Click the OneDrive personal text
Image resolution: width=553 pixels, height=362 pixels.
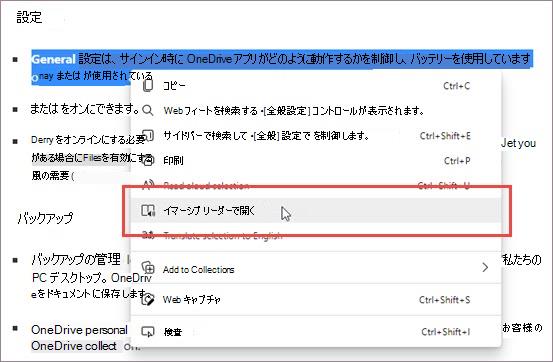(x=79, y=330)
